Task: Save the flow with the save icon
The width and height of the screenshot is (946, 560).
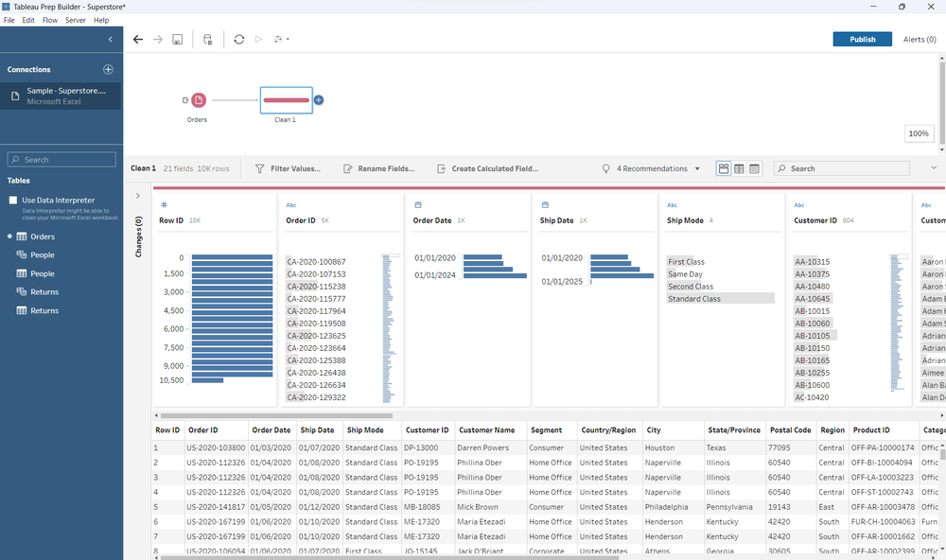Action: point(178,39)
